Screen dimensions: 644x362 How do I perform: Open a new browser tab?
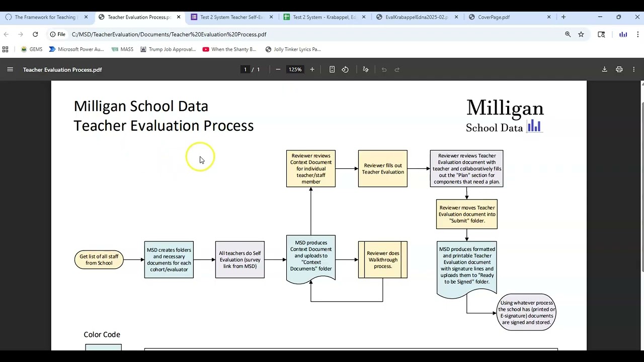coord(563,17)
